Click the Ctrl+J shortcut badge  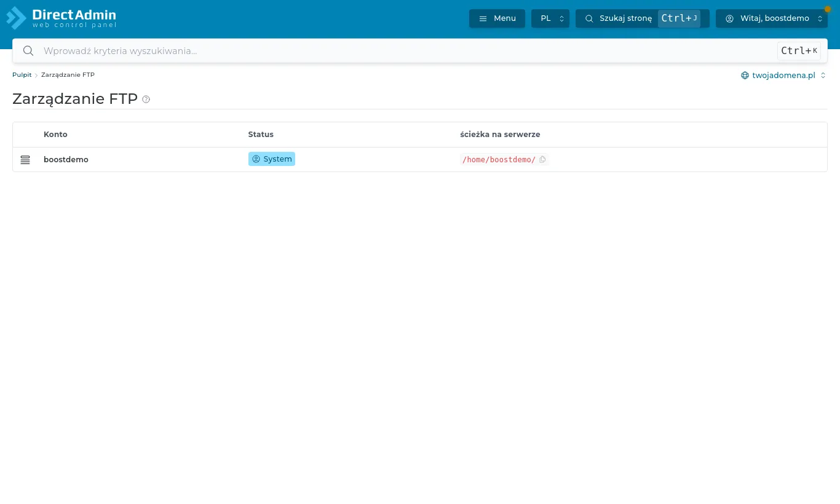tap(679, 18)
